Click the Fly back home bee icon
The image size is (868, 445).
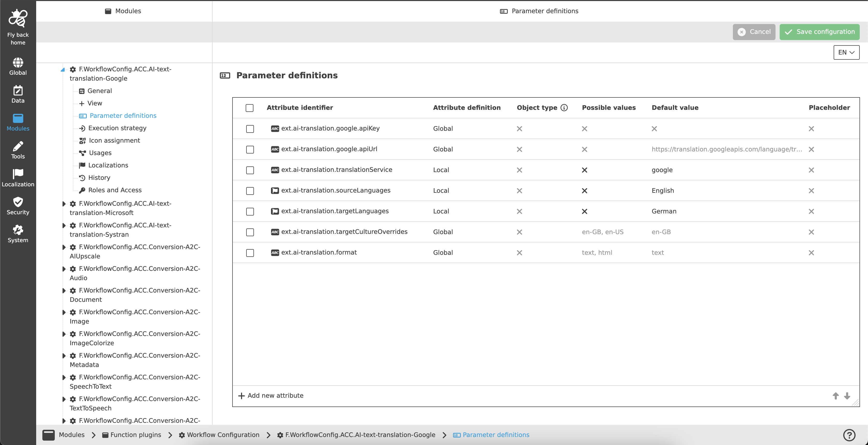click(18, 18)
